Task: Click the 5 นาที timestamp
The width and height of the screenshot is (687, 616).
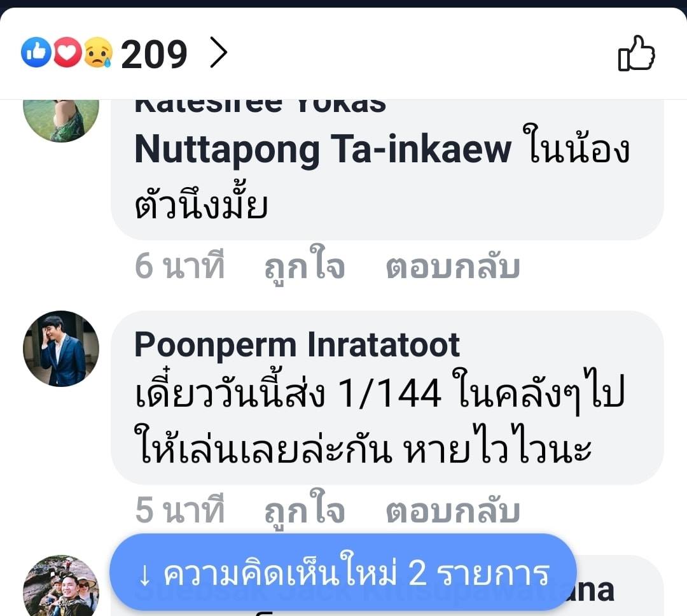Action: (179, 510)
